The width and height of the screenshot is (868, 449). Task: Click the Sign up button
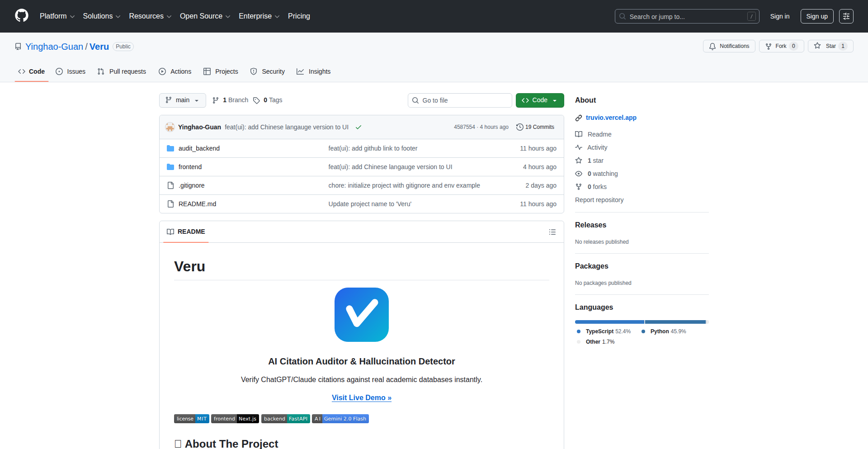tap(817, 16)
